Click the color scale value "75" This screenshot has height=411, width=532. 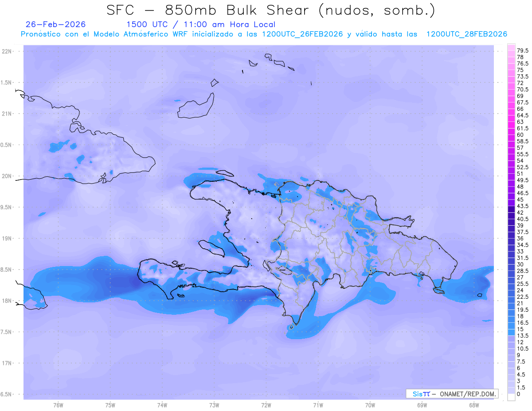coord(520,70)
